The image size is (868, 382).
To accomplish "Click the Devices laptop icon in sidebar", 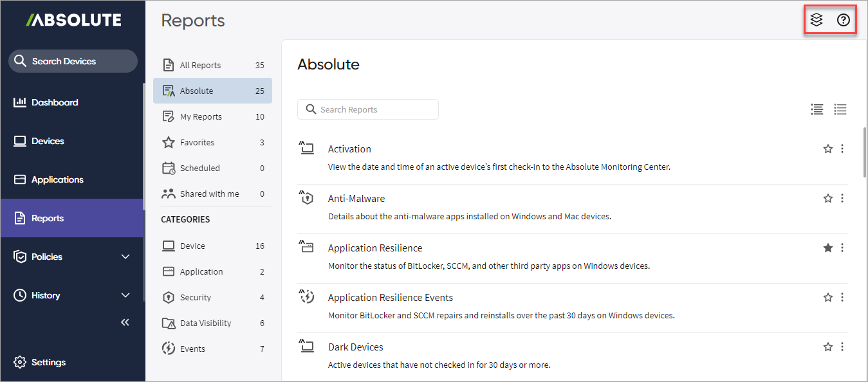I will (20, 141).
